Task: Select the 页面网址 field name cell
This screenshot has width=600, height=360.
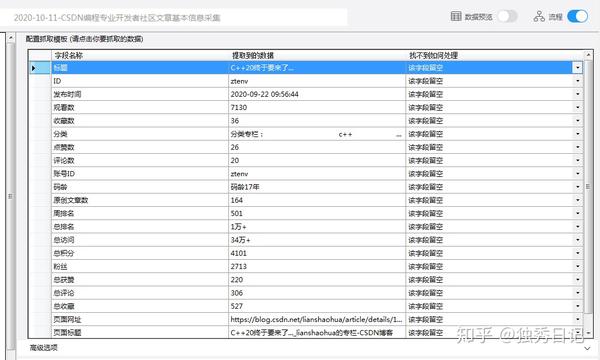Action: 140,319
